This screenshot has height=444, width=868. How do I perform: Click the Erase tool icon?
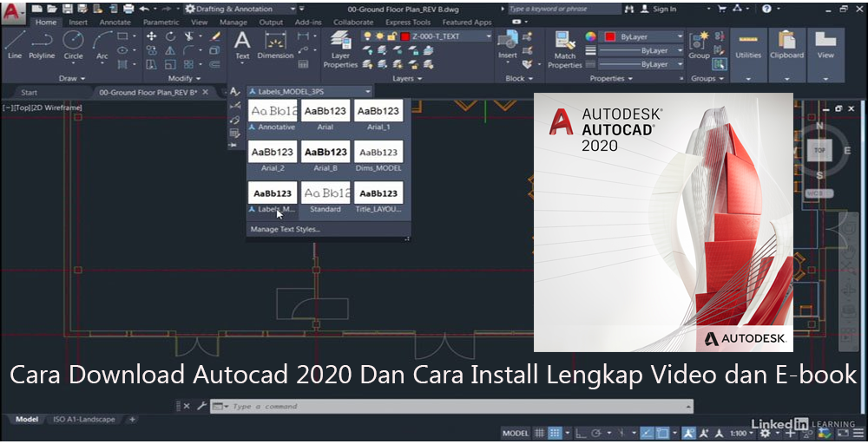215,36
